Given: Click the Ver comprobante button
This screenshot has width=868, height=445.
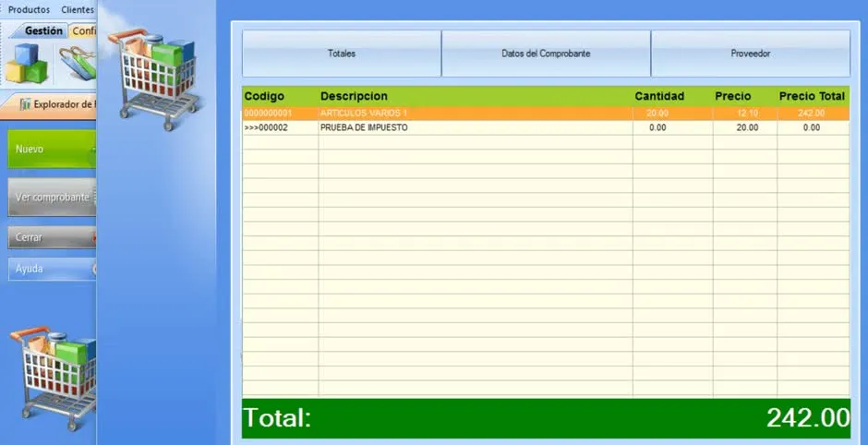Looking at the screenshot, I should 52,197.
